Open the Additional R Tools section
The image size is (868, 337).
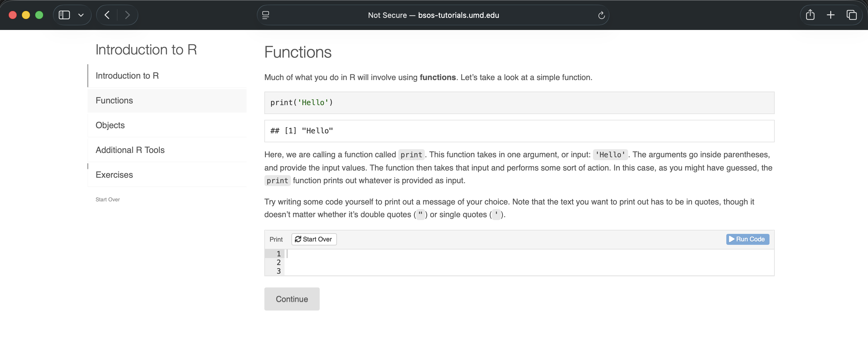click(130, 150)
